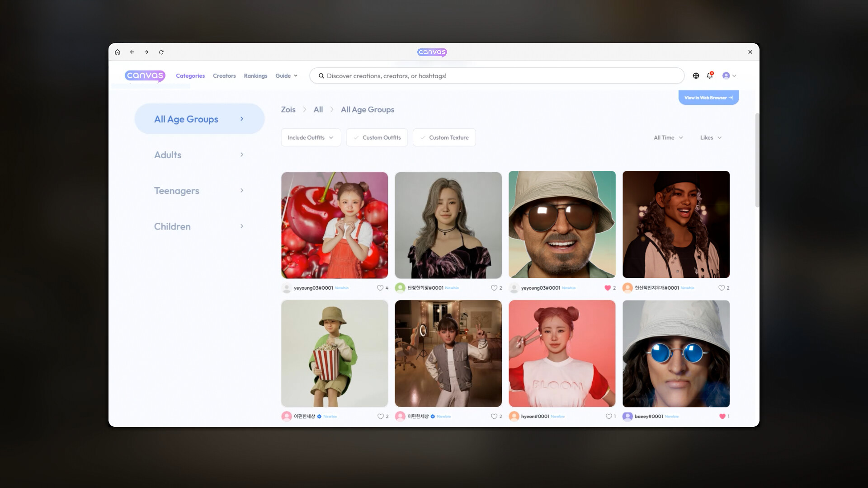868x488 pixels.
Task: Select the Teenagers age group
Action: [176, 191]
